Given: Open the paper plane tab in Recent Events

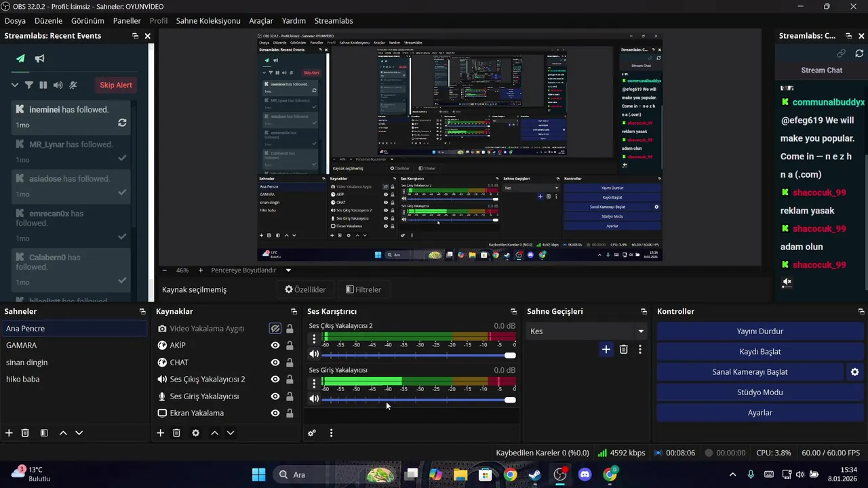Looking at the screenshot, I should (20, 58).
